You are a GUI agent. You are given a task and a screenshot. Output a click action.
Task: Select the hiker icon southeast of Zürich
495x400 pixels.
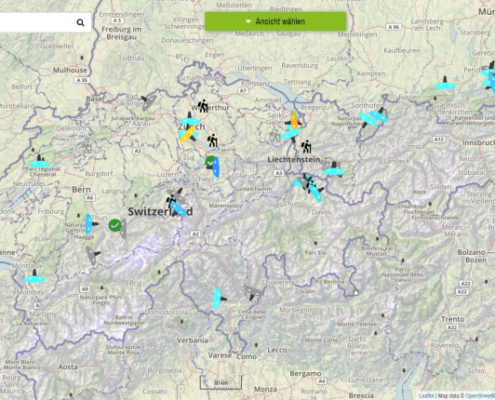click(213, 140)
